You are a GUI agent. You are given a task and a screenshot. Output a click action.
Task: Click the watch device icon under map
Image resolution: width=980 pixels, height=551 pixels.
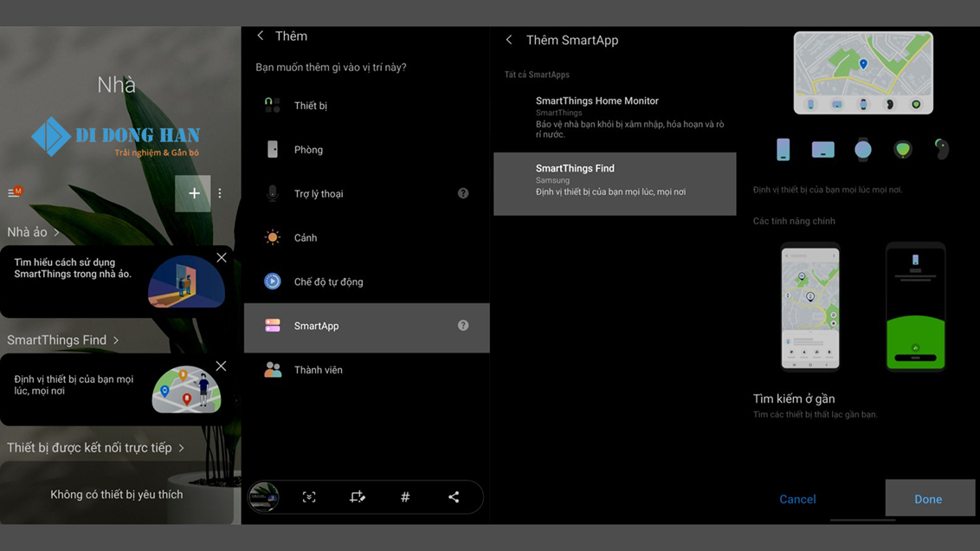(x=863, y=150)
